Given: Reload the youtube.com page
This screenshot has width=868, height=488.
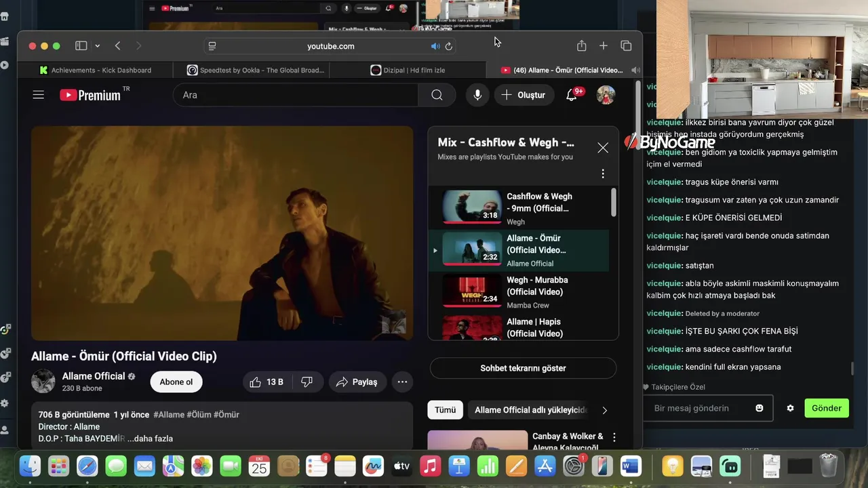Looking at the screenshot, I should click(448, 46).
